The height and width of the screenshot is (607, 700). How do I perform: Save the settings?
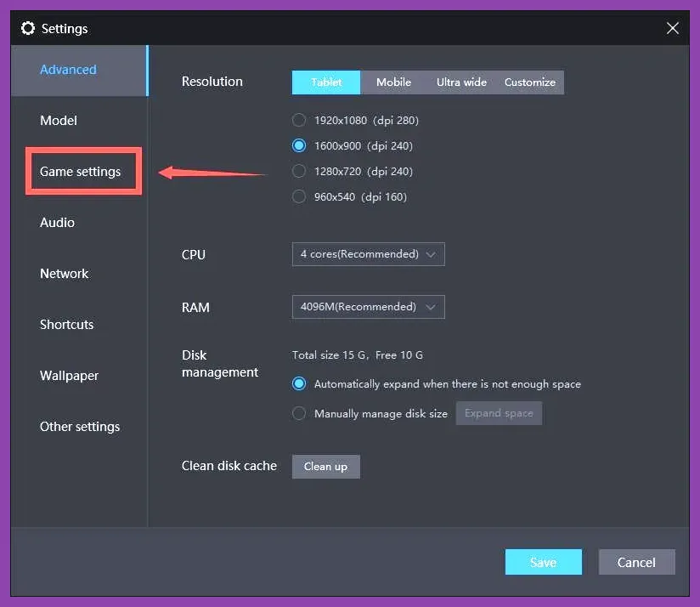pos(544,562)
